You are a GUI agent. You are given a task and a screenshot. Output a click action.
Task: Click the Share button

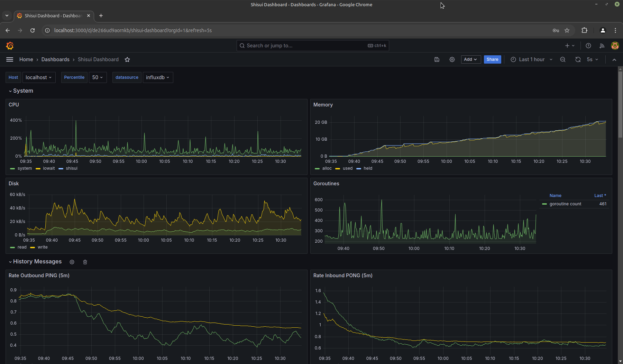click(x=492, y=59)
